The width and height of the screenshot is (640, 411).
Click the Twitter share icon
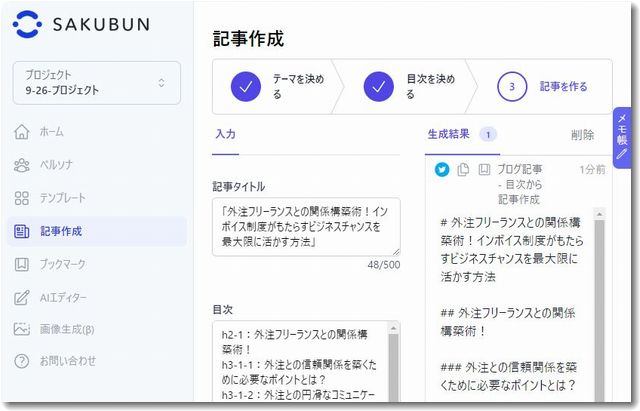tap(442, 169)
